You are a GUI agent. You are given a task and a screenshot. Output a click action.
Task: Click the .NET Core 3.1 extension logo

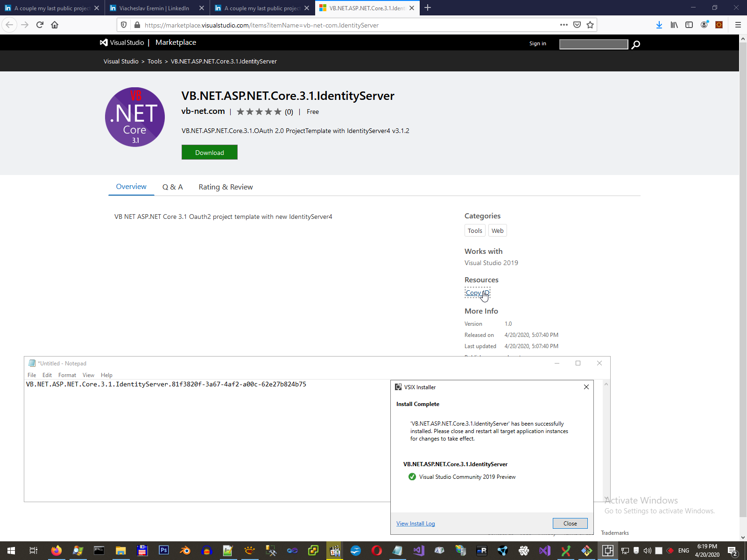click(135, 117)
